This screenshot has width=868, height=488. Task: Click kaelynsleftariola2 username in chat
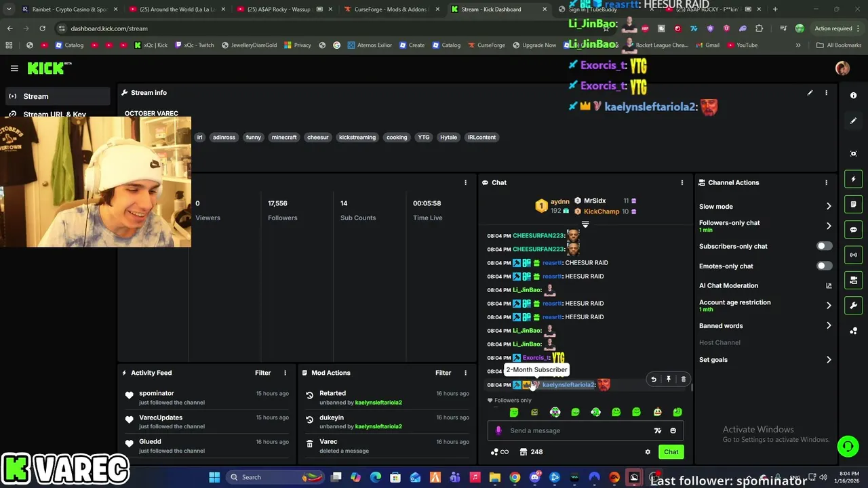568,385
